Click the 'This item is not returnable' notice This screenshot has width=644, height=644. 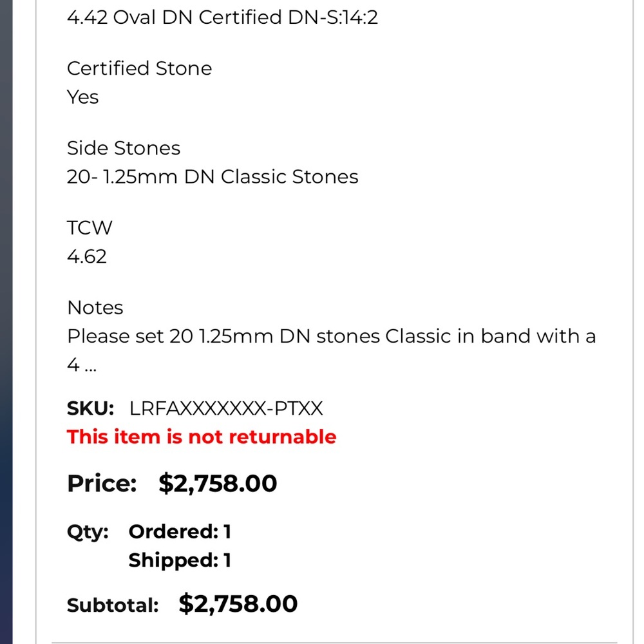[x=201, y=437]
